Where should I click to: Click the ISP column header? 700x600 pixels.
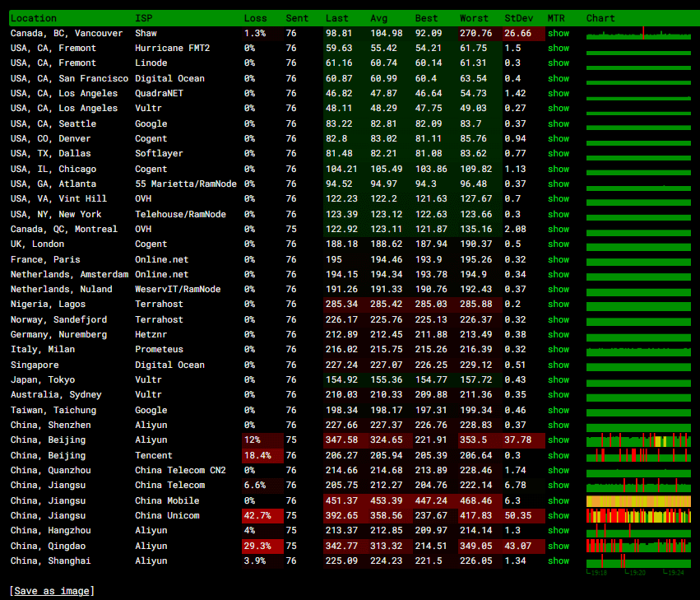pyautogui.click(x=144, y=18)
